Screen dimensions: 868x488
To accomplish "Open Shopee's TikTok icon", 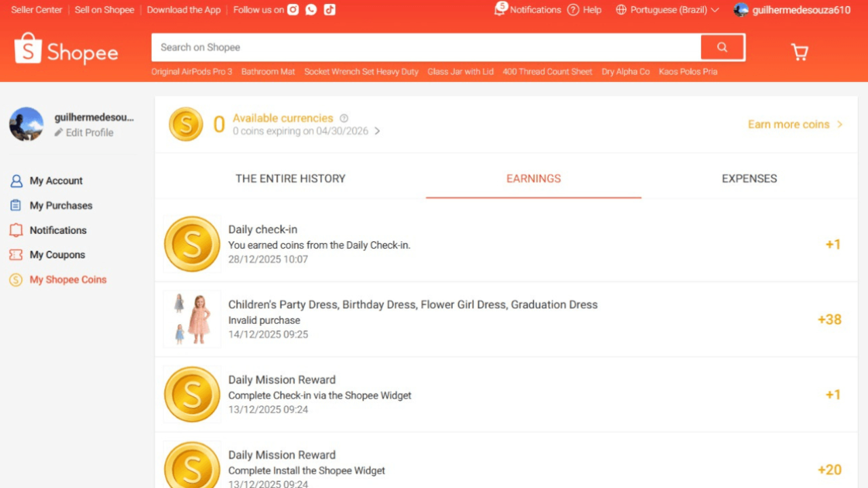I will (330, 9).
